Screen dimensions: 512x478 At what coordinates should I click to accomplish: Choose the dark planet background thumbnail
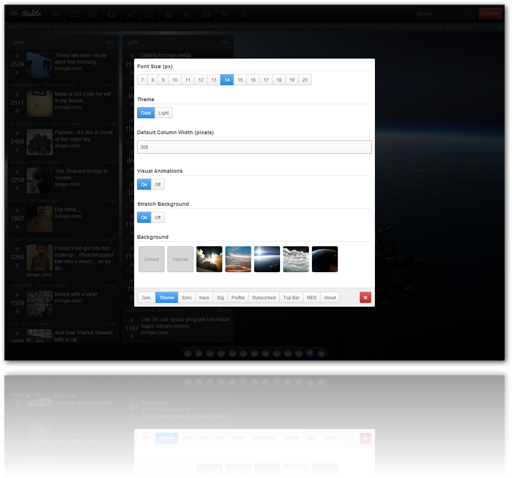point(325,259)
